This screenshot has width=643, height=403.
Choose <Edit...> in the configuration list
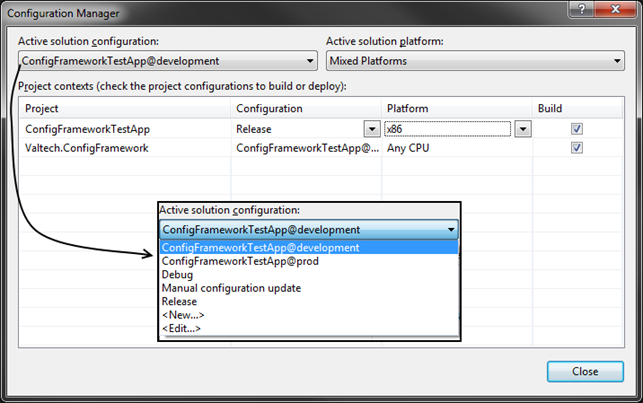pyautogui.click(x=182, y=328)
